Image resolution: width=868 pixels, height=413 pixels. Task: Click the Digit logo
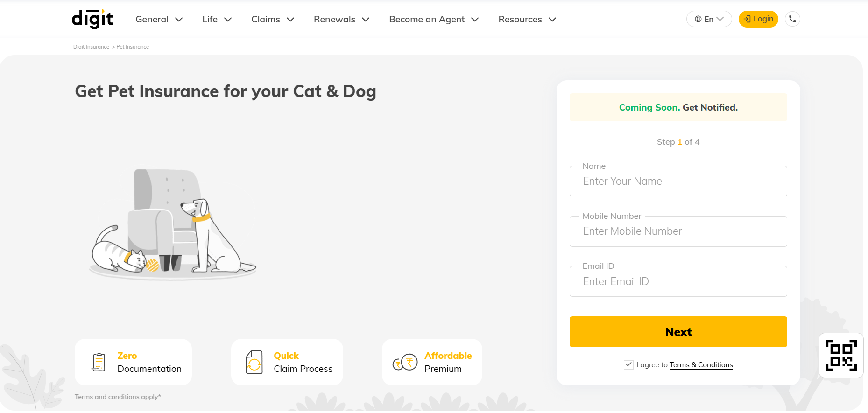(92, 19)
